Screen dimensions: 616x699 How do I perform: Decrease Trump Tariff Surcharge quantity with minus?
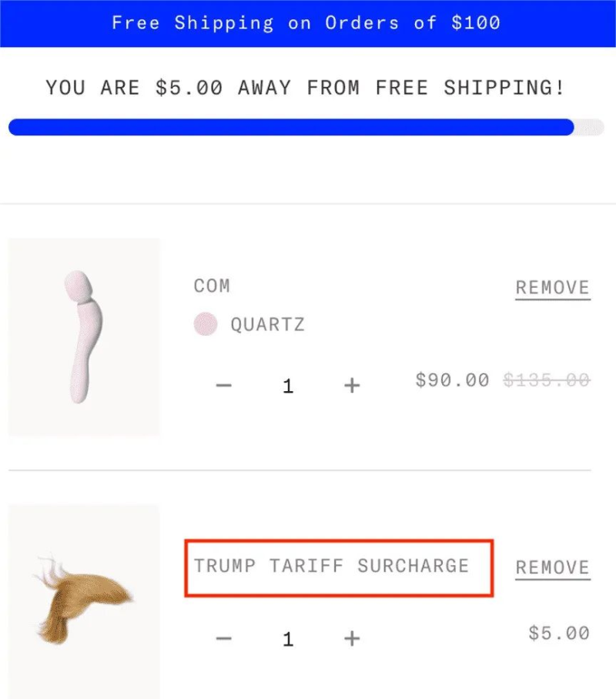[223, 638]
